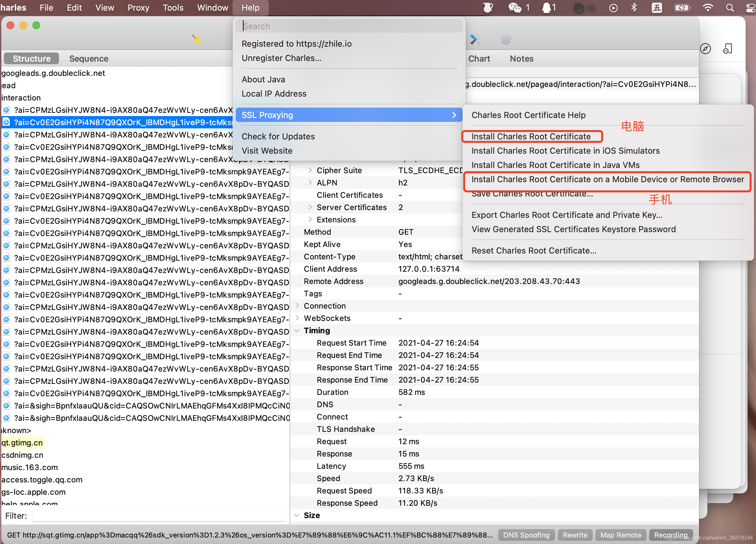Open Spotlight search magnifier icon
Viewport: 756px width, 544px height.
pyautogui.click(x=730, y=8)
